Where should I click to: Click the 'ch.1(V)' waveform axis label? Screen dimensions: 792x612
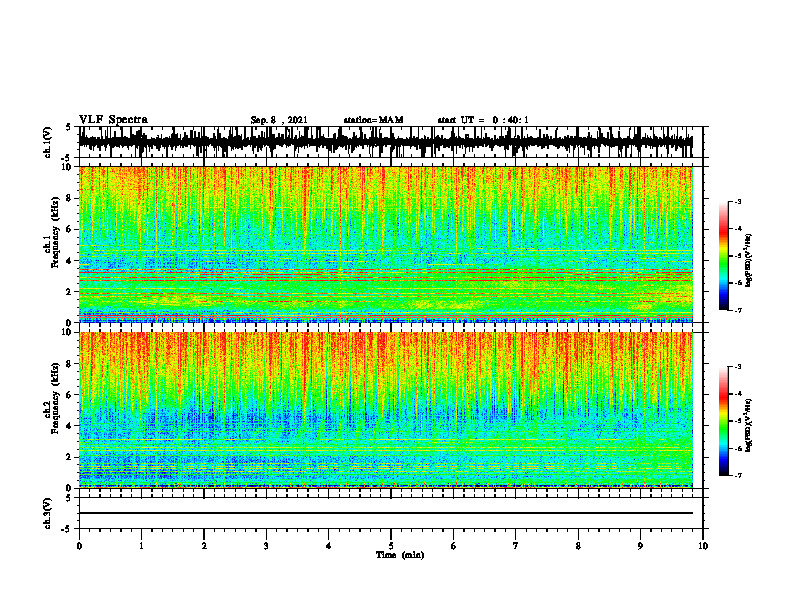pos(48,142)
